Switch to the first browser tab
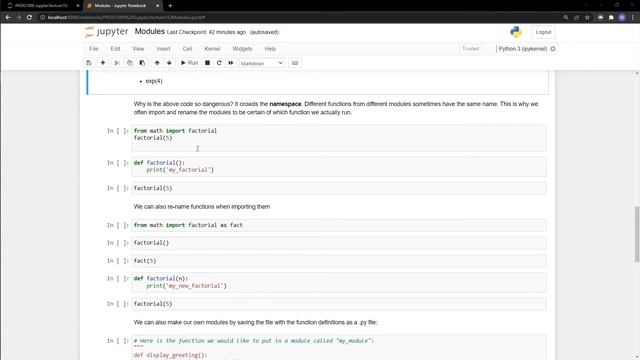 coord(41,6)
